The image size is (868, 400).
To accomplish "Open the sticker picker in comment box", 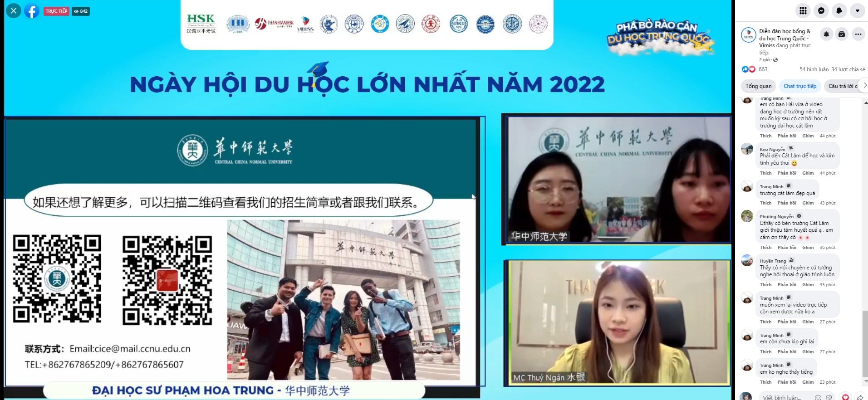I will 829,398.
